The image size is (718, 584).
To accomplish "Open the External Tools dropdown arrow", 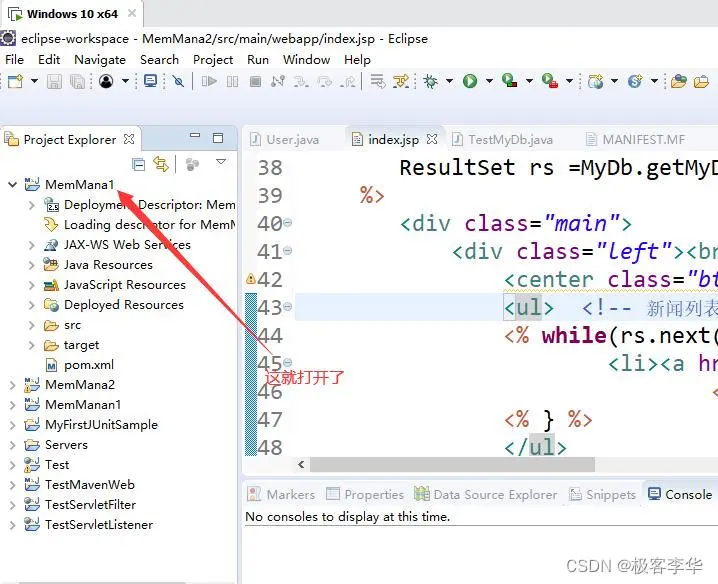I will (x=569, y=81).
